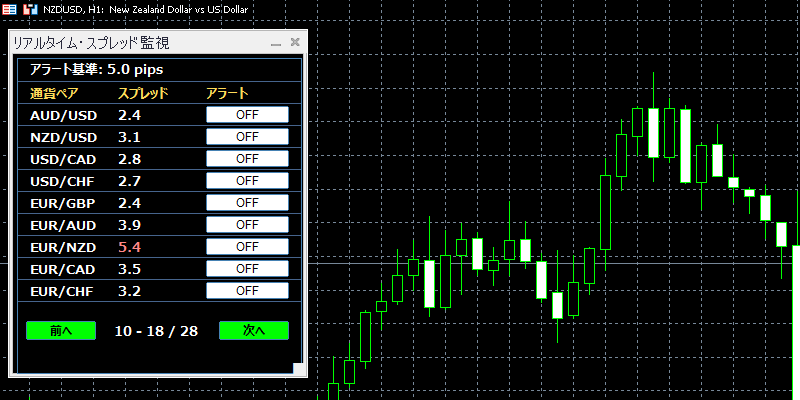The width and height of the screenshot is (800, 400).
Task: Select the EUR/CHF pair label
Action: [x=62, y=291]
